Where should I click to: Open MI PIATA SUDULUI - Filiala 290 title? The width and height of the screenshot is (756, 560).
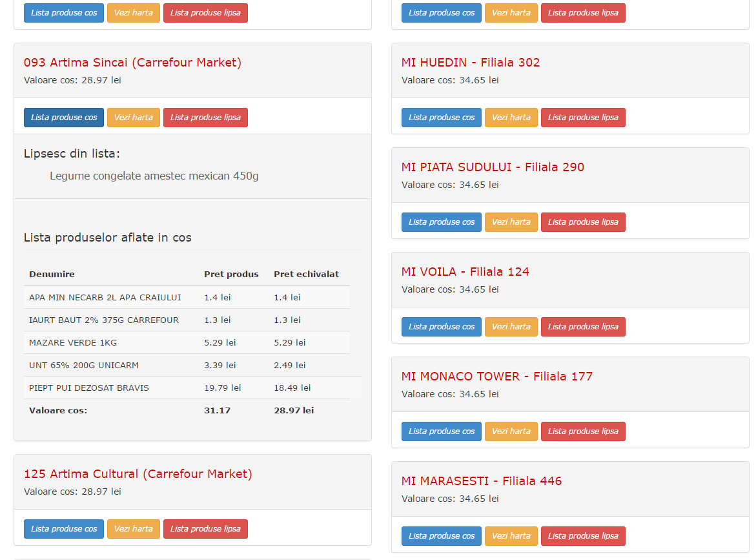[x=493, y=167]
